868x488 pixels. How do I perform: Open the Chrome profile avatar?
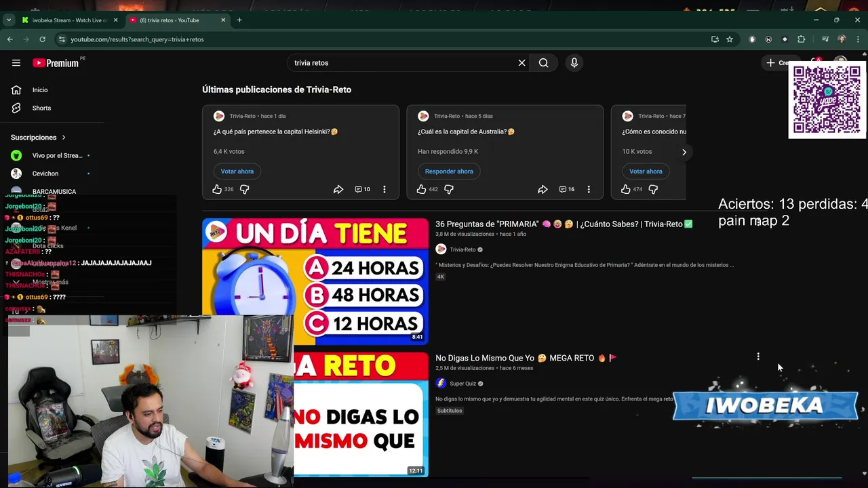pos(842,39)
